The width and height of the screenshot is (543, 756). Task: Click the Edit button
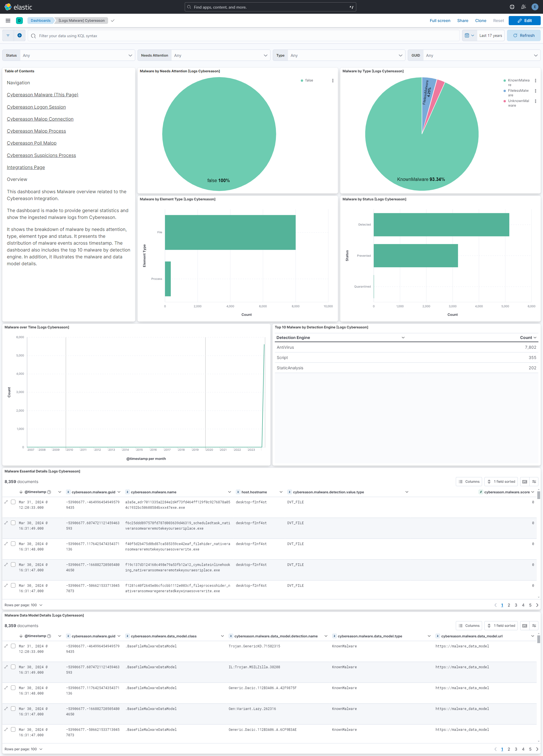(524, 20)
